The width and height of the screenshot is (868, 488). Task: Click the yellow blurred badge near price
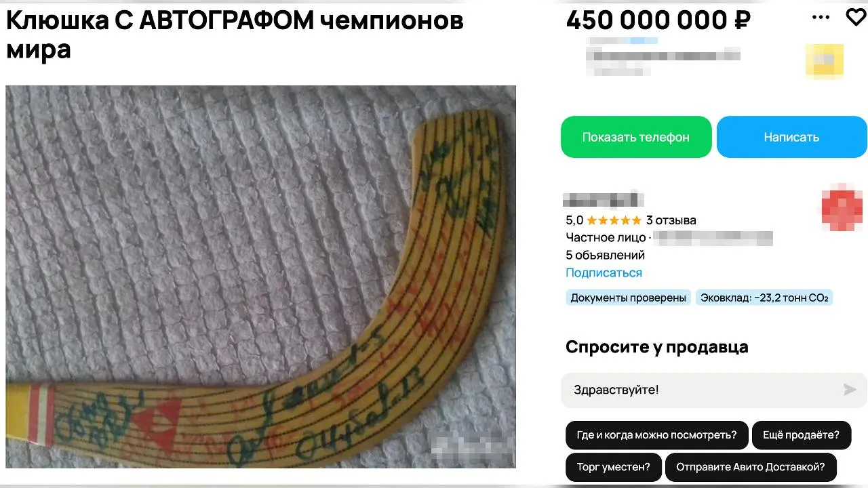824,62
